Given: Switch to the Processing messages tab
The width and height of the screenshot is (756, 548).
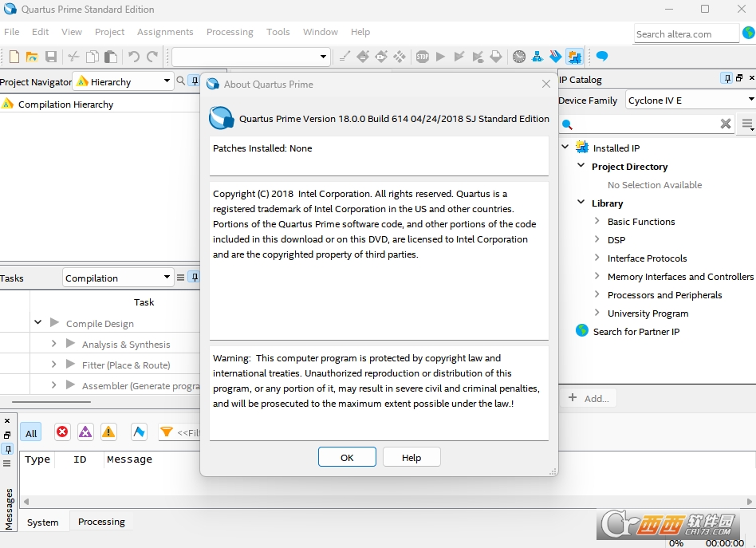Looking at the screenshot, I should coord(101,522).
